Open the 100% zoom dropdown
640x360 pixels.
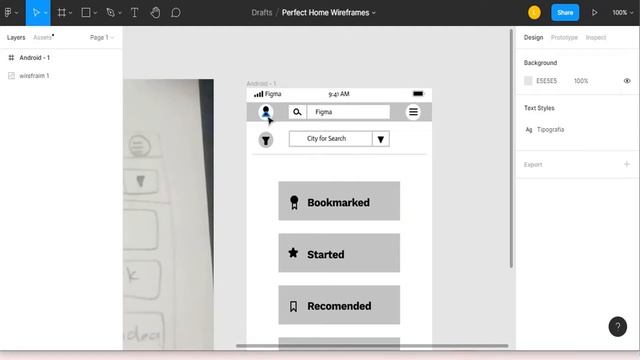tap(622, 13)
